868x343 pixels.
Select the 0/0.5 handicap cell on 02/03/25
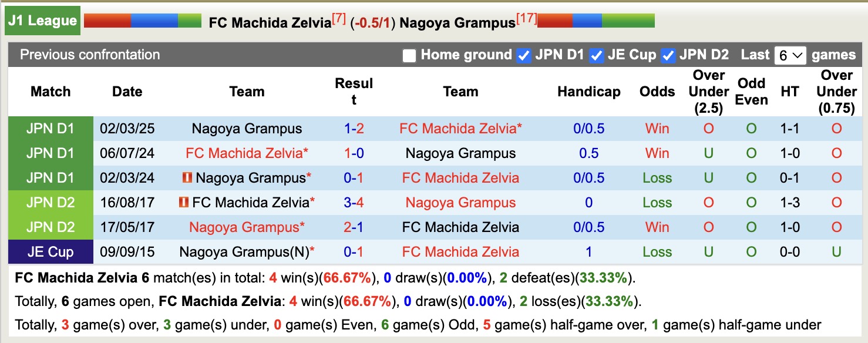[x=588, y=129]
